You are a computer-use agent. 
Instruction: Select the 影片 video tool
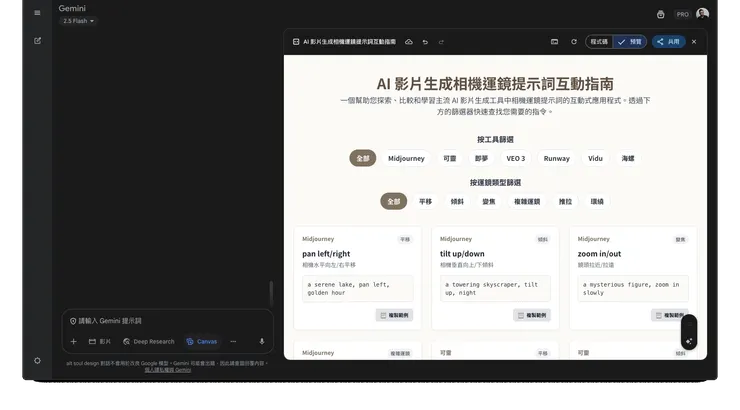tap(100, 341)
